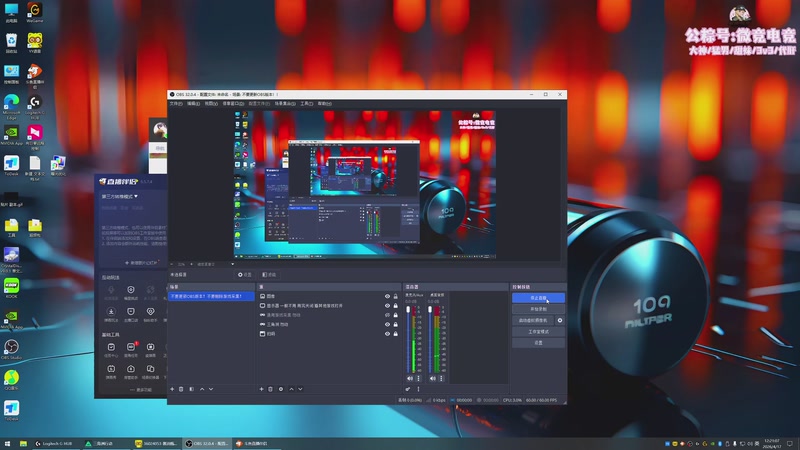The width and height of the screenshot is (800, 450).
Task: Open Recycle Bin desktop icon
Action: [x=11, y=43]
